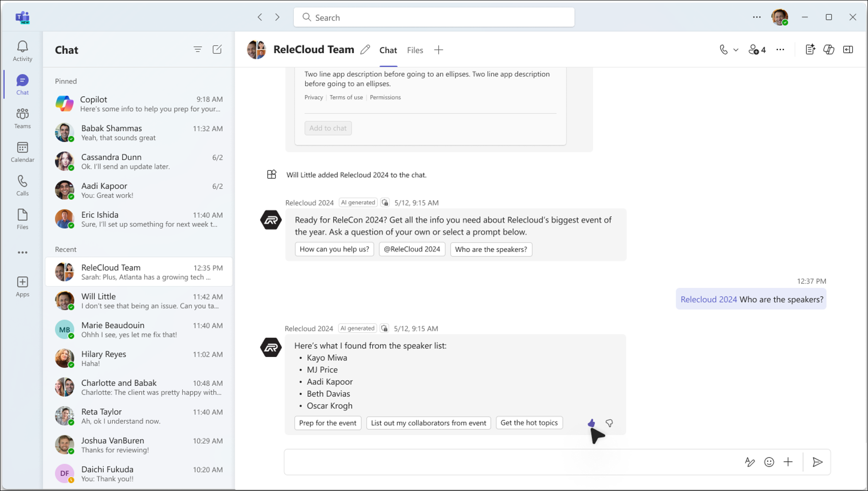Open Teams section in sidebar
The width and height of the screenshot is (868, 491).
[22, 118]
